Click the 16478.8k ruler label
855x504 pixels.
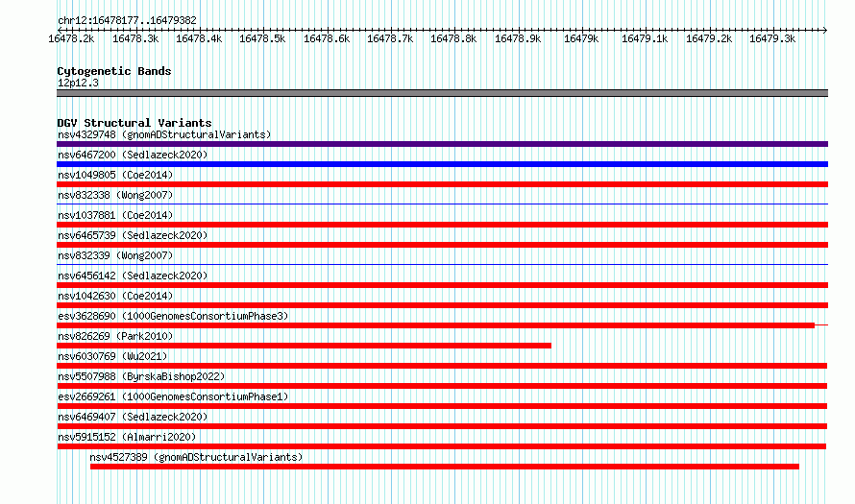pyautogui.click(x=453, y=38)
